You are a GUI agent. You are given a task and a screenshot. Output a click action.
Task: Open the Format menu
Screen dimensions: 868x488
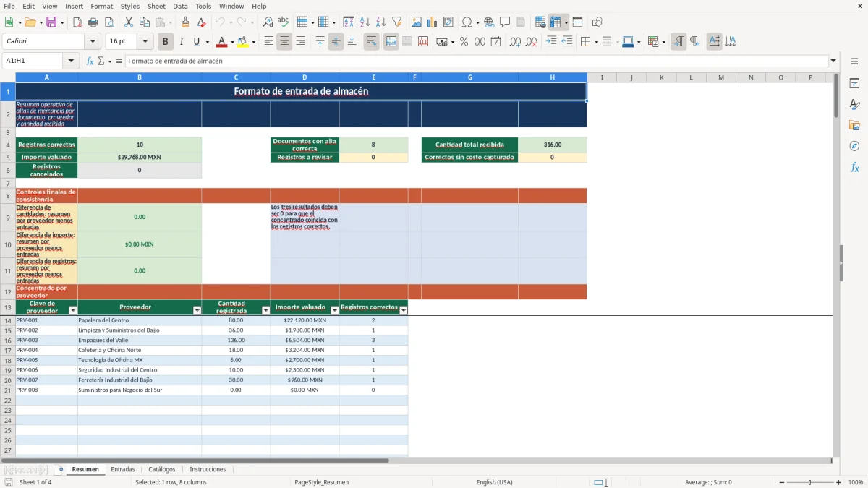(101, 6)
